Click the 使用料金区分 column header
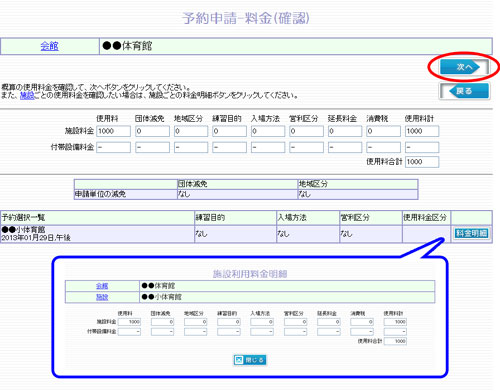Viewport: 500px width, 391px height. point(425,218)
